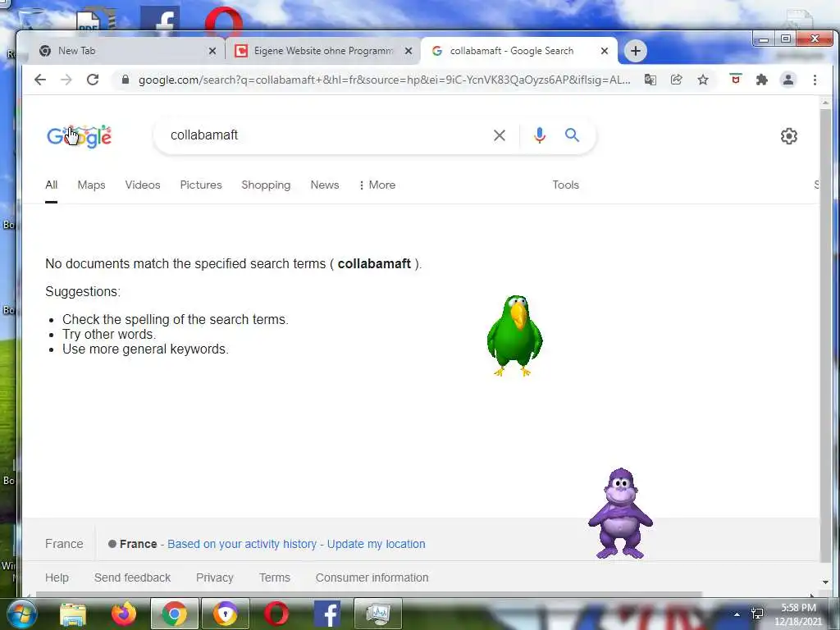Click the Chrome taskbar icon

(175, 614)
